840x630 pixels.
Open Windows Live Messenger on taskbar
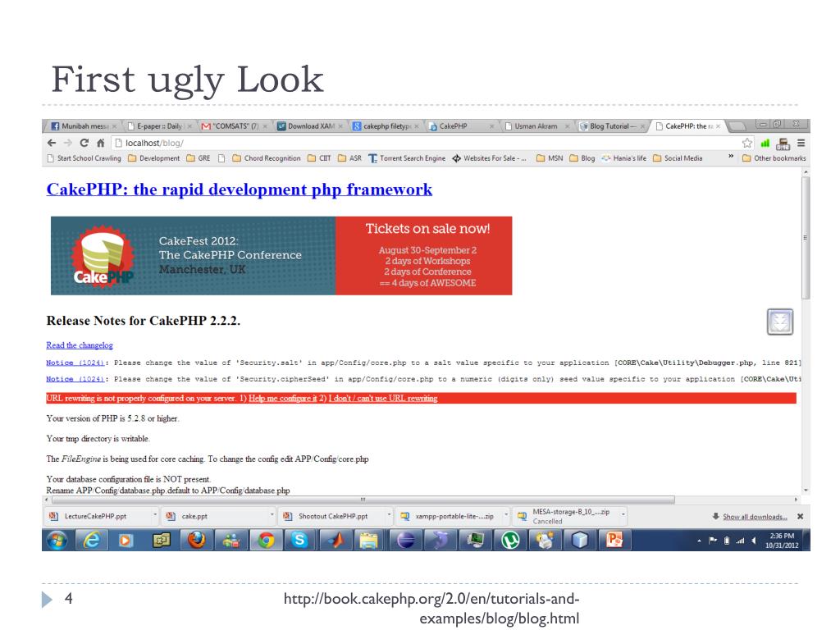231,541
